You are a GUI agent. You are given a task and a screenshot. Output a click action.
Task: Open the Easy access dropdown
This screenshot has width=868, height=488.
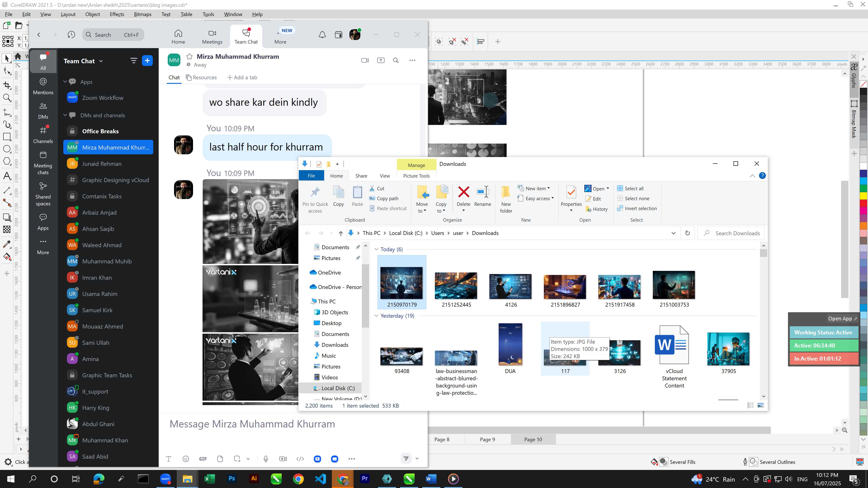pos(536,198)
